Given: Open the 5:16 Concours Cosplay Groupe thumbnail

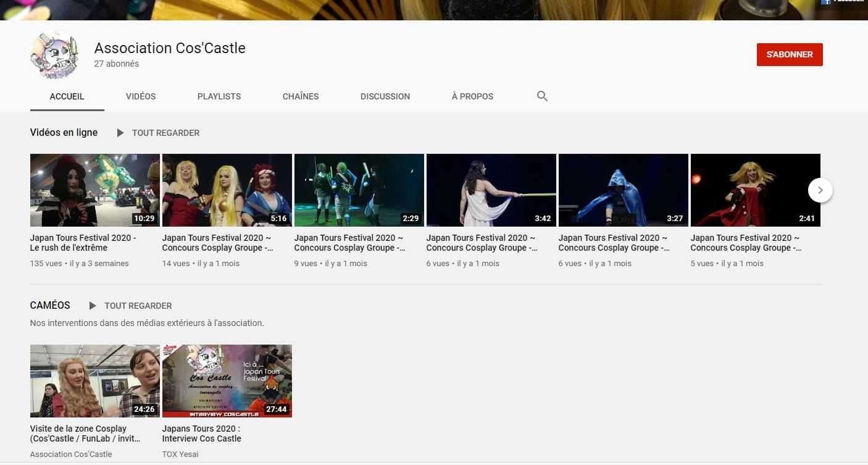Looking at the screenshot, I should point(227,190).
